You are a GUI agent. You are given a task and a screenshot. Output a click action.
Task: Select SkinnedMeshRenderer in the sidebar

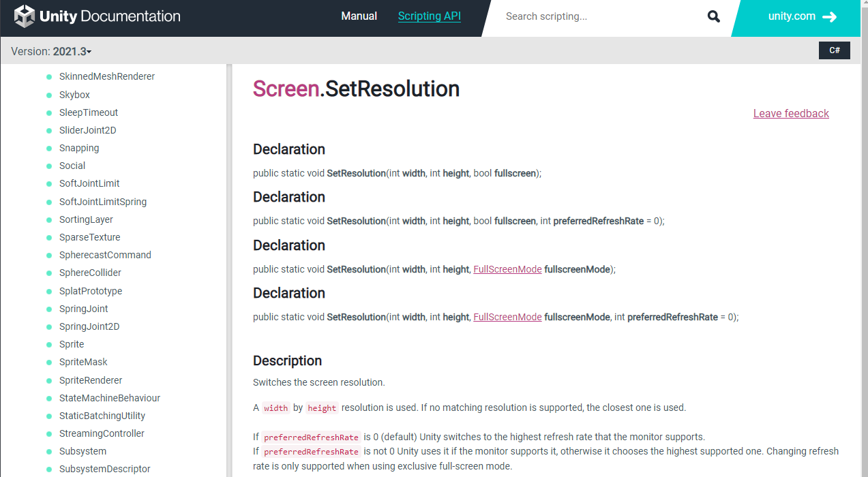(107, 76)
